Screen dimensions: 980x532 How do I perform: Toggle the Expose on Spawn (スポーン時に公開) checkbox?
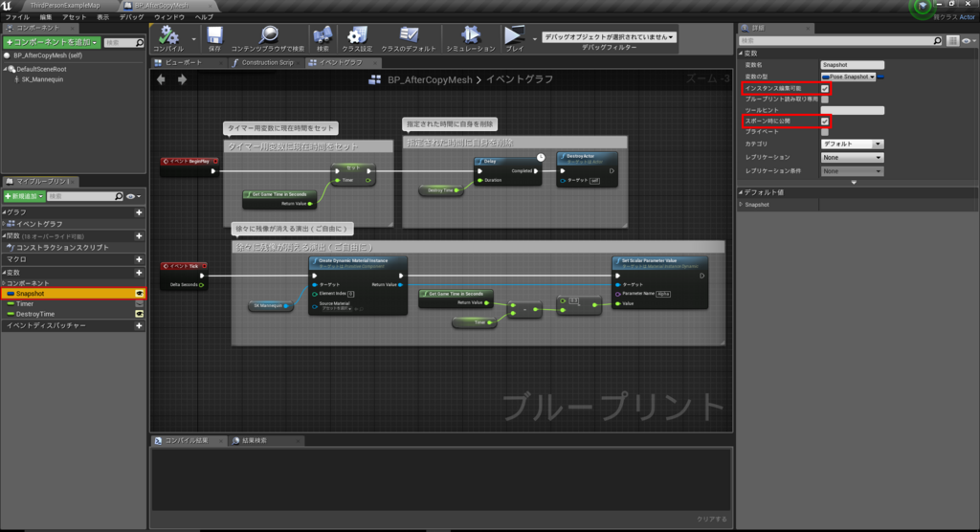[825, 122]
